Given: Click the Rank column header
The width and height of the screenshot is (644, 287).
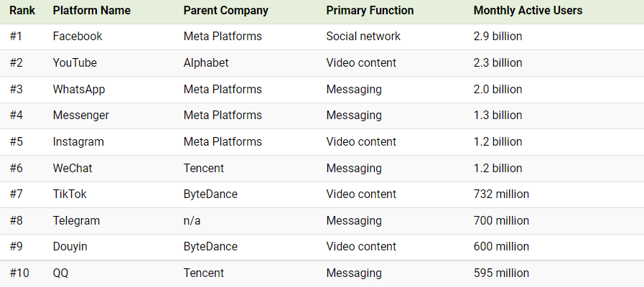Looking at the screenshot, I should coord(22,11).
